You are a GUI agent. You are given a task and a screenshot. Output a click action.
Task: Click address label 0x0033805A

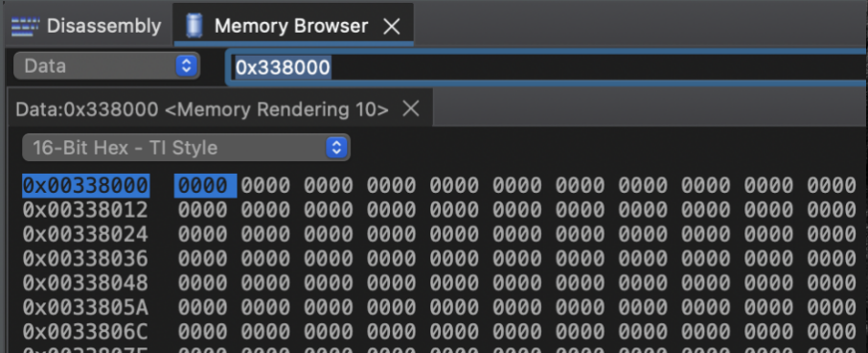86,308
